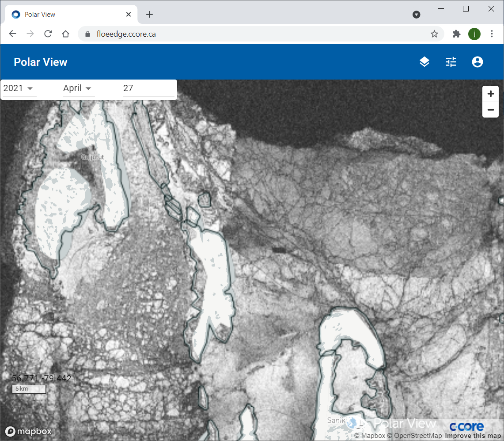Screen dimensions: 504x441
Task: Open the user account menu
Action: click(x=477, y=62)
